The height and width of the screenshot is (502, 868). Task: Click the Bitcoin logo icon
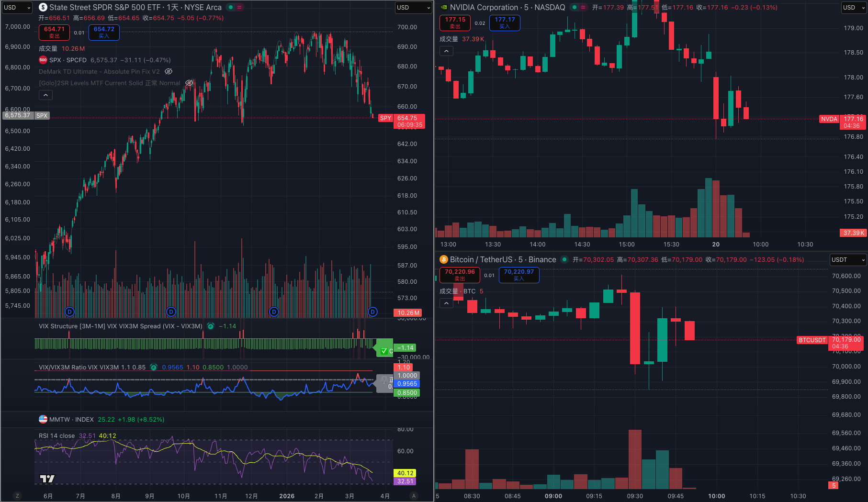444,259
